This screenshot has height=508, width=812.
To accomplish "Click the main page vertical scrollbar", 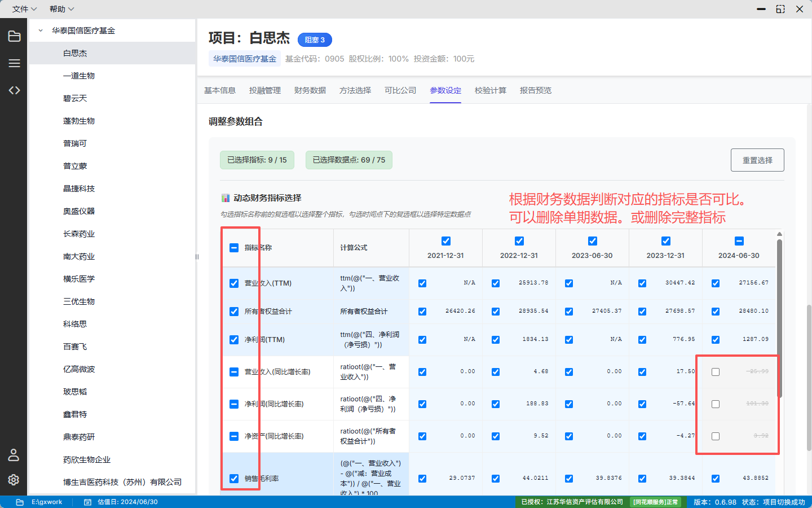I will click(x=809, y=378).
